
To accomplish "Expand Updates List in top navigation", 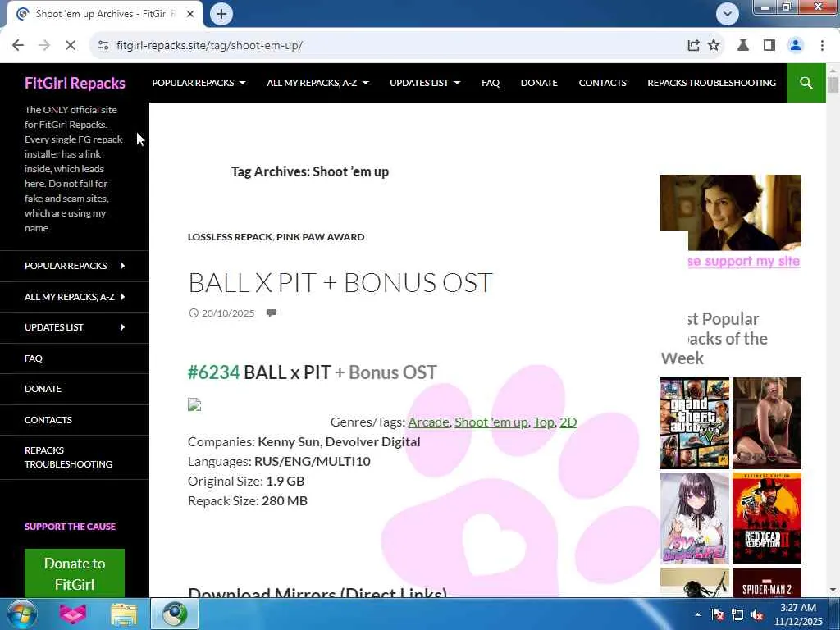I will coord(425,83).
